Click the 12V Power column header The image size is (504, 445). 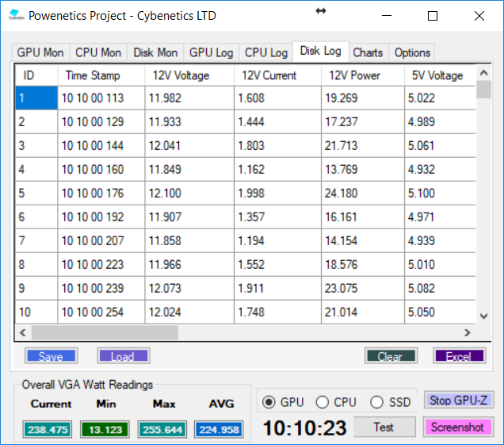363,75
